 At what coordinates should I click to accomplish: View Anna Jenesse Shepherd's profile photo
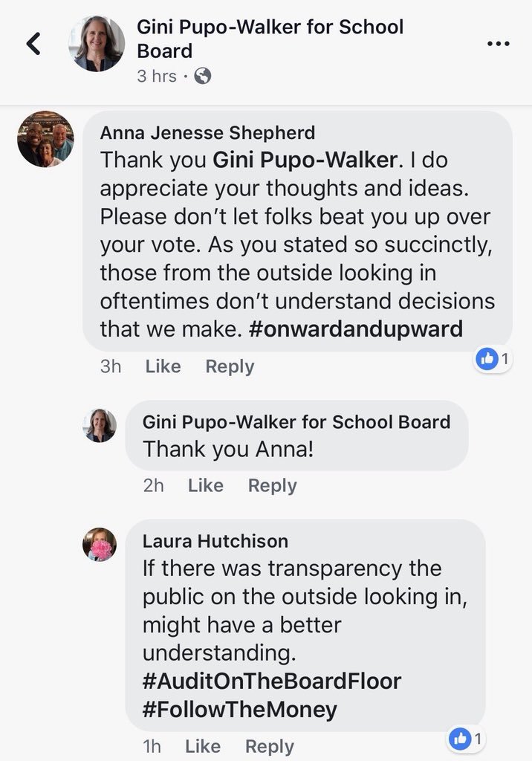point(45,139)
